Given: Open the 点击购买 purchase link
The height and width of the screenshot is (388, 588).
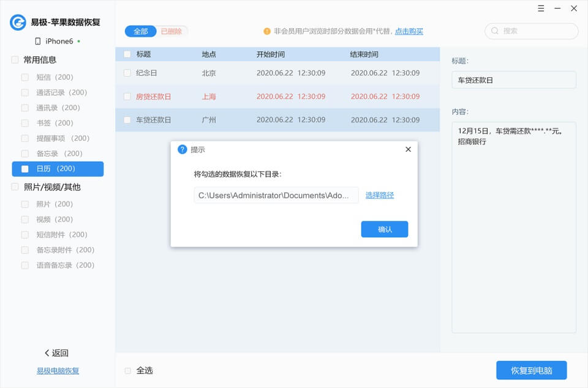Looking at the screenshot, I should [409, 31].
